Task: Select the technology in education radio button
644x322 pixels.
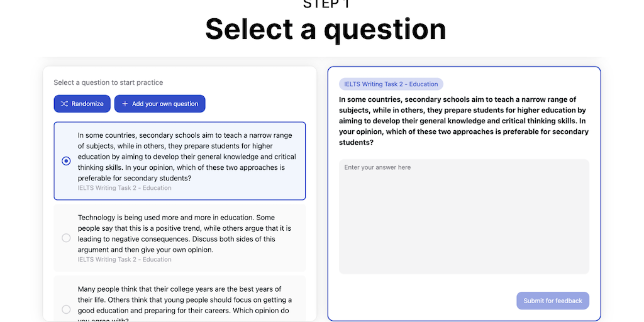Action: (66, 238)
